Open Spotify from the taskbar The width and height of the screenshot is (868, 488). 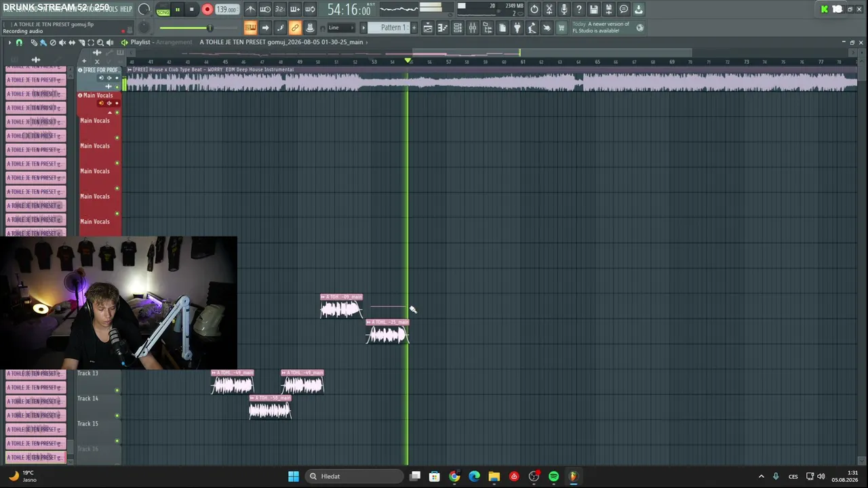pos(553,476)
